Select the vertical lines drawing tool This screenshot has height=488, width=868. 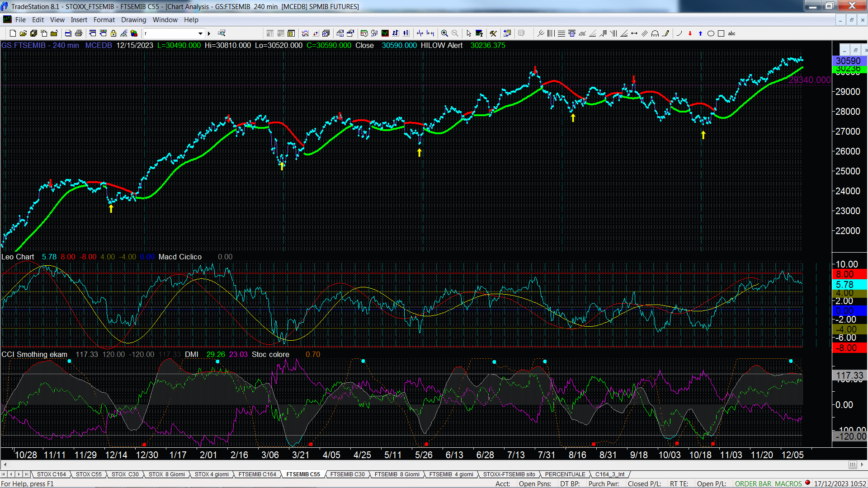pos(551,33)
